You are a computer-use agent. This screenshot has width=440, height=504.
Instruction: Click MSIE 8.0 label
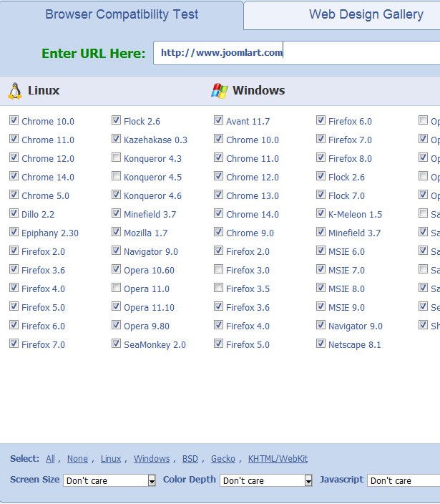pyautogui.click(x=346, y=289)
